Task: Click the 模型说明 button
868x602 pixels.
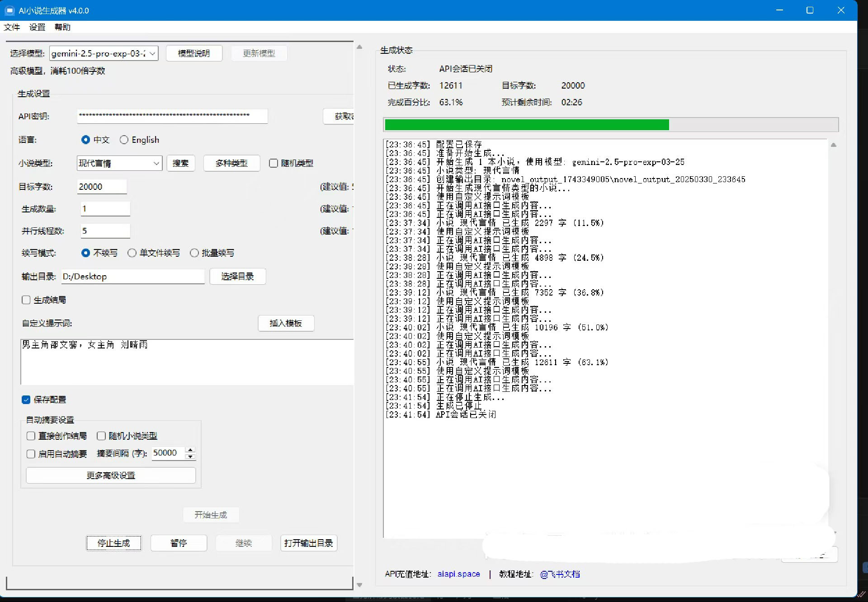Action: (x=194, y=53)
